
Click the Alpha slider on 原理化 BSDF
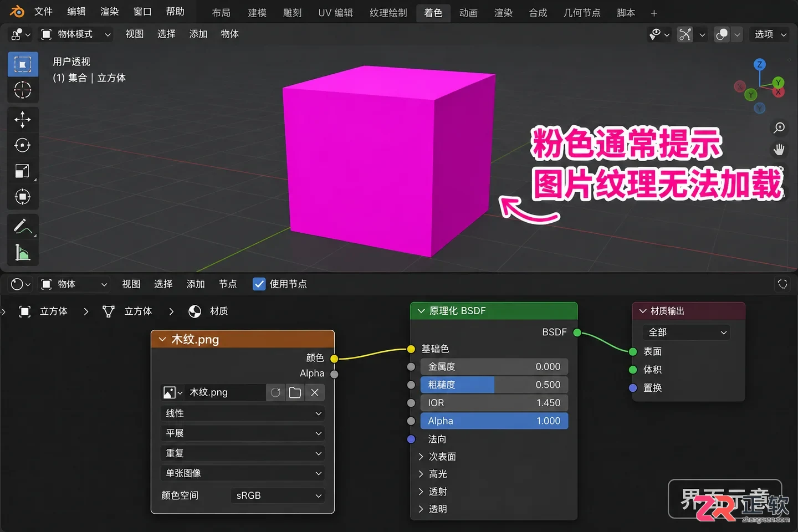point(494,421)
